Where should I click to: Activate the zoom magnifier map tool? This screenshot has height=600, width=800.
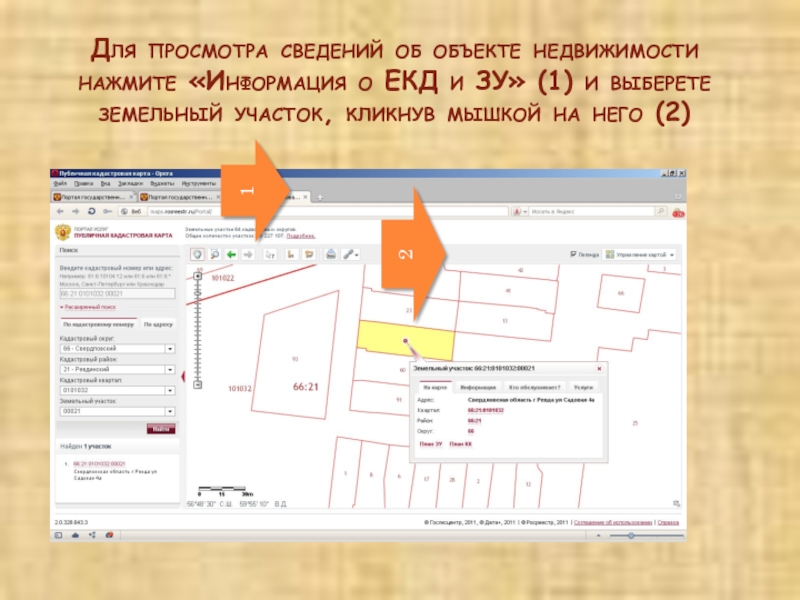[x=215, y=254]
